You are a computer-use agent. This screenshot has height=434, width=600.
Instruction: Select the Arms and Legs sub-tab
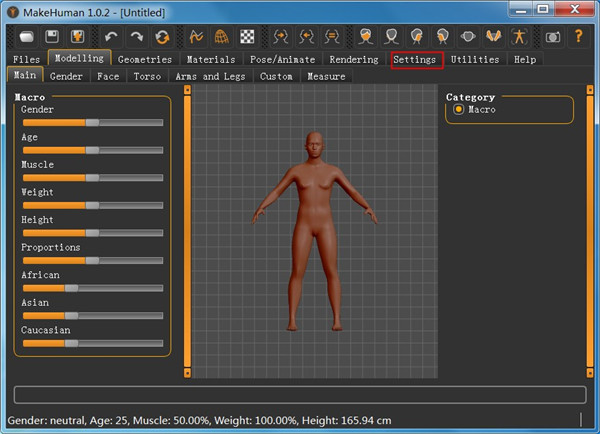pos(210,76)
